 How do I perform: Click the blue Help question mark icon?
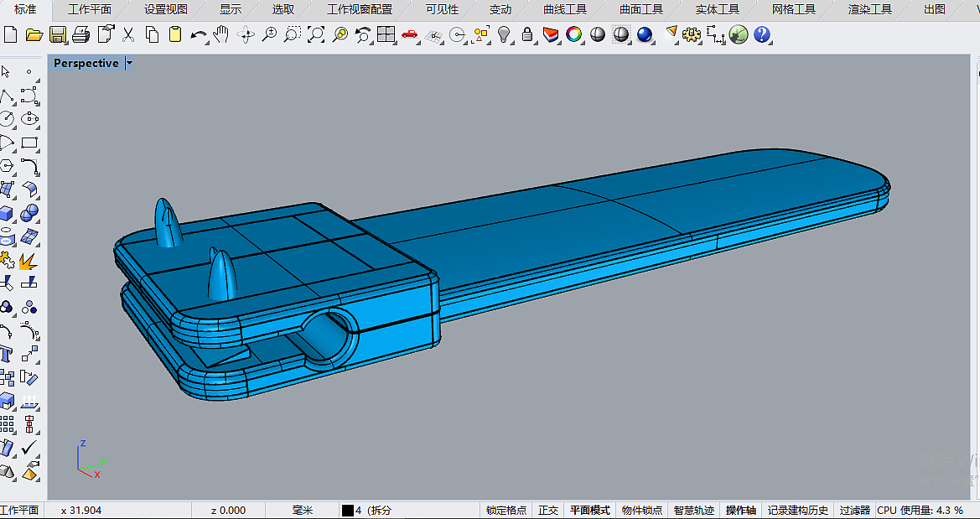762,34
